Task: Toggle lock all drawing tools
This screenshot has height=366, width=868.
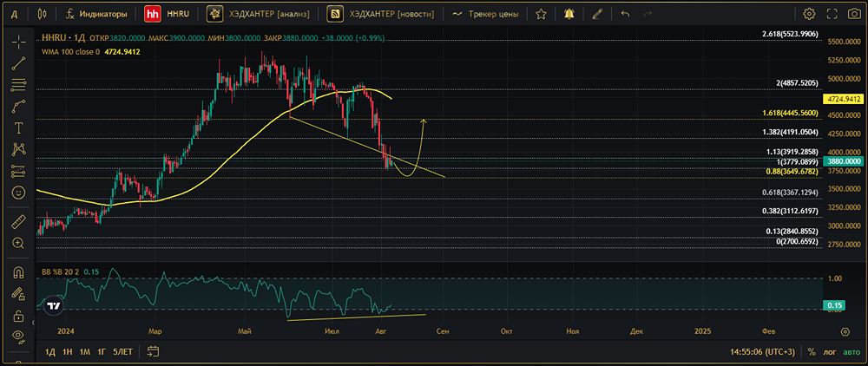Action: click(18, 316)
